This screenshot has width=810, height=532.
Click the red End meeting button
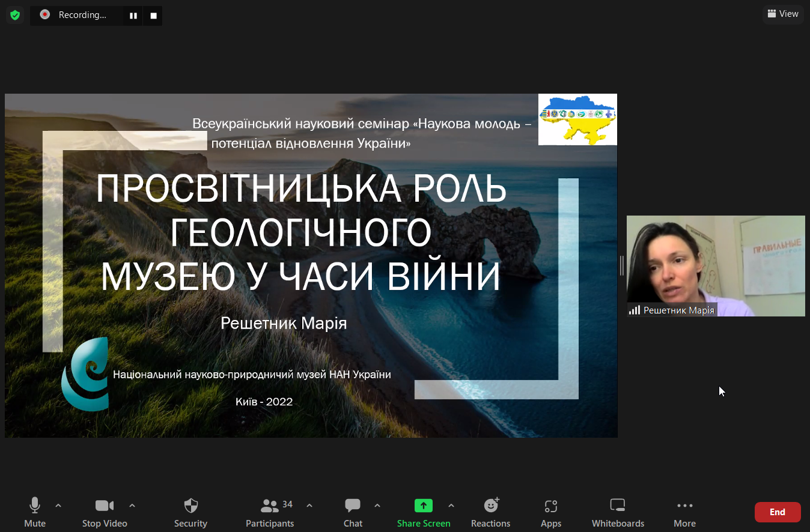(x=777, y=512)
